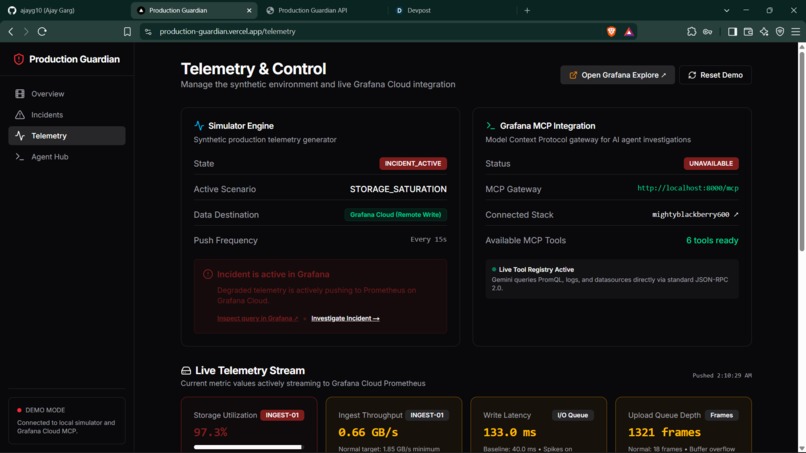Go back in browser history
This screenshot has height=453, width=806.
point(11,32)
